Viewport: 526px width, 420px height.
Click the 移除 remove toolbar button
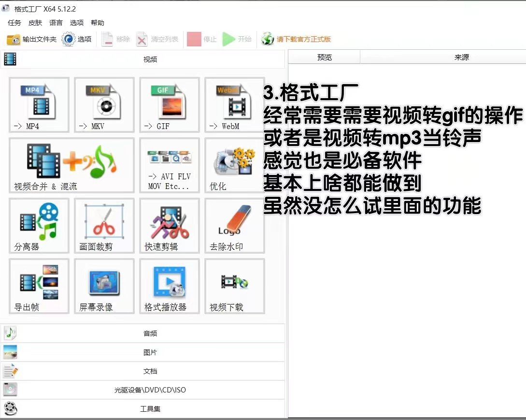pyautogui.click(x=116, y=39)
